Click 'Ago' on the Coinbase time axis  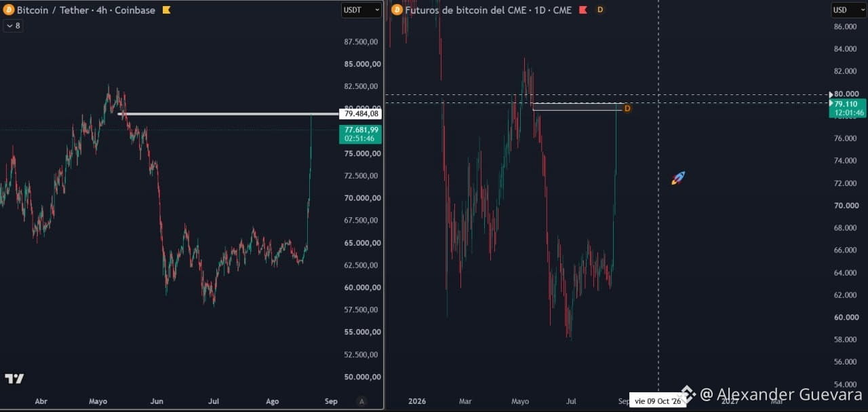pyautogui.click(x=272, y=402)
